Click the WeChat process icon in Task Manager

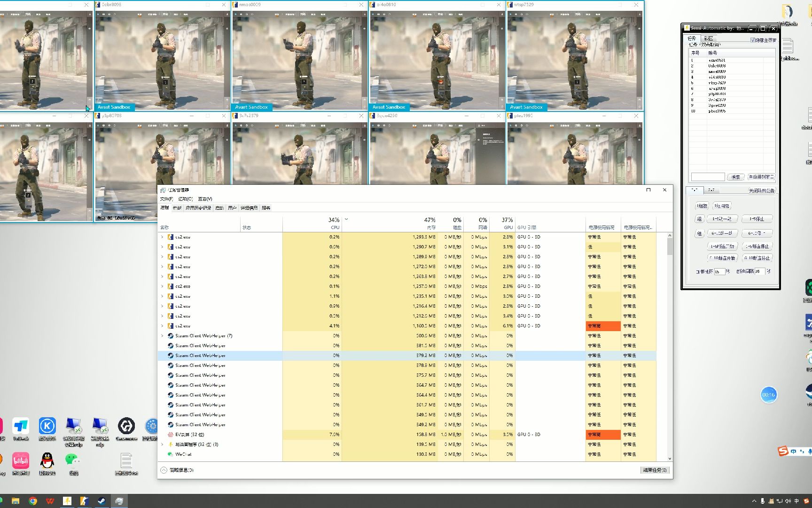(x=171, y=454)
